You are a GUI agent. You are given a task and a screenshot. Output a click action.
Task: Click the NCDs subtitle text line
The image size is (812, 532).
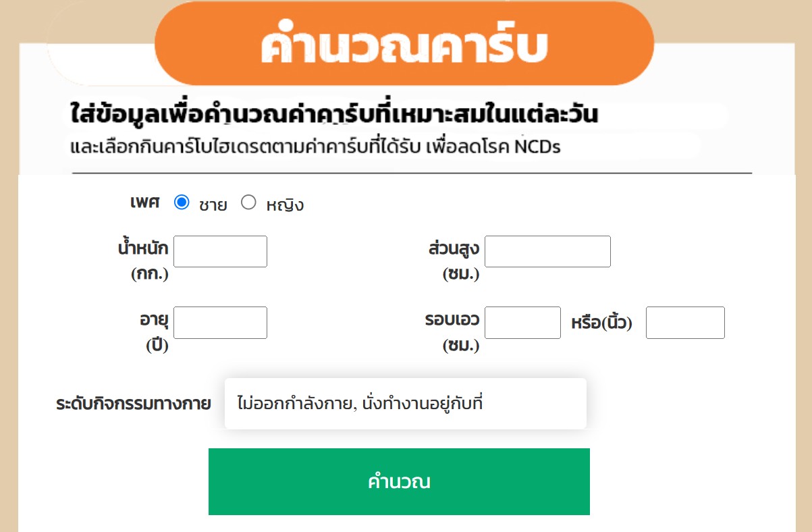[x=315, y=147]
